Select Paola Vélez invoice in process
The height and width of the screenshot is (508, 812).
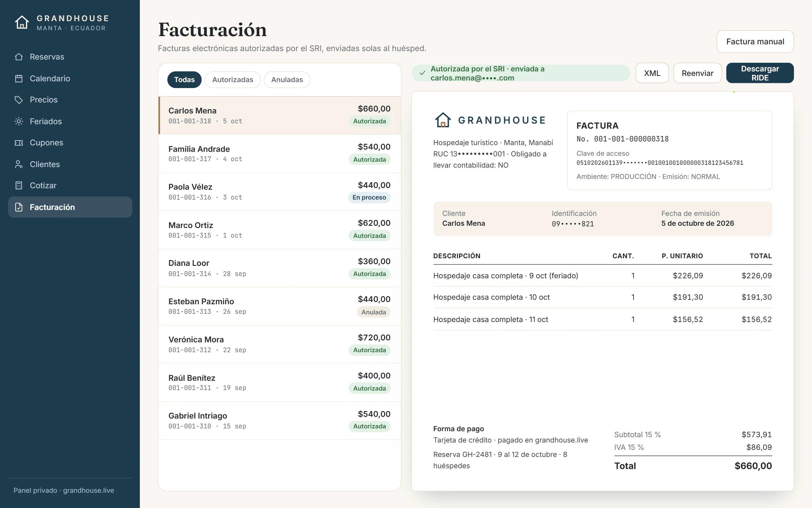[x=280, y=192]
